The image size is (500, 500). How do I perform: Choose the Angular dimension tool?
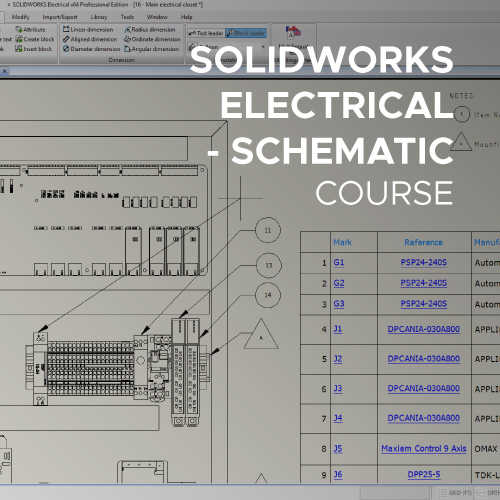(152, 49)
